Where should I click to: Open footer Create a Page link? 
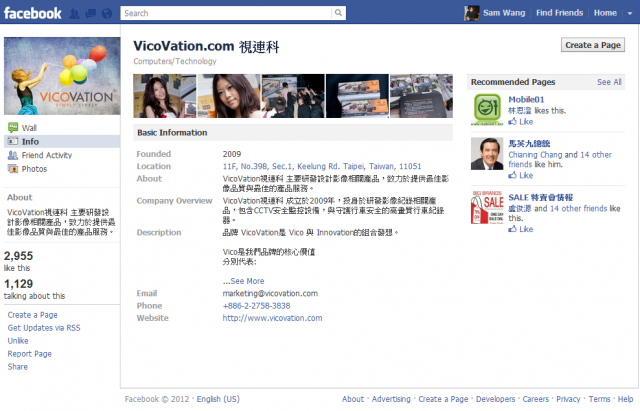click(x=443, y=399)
